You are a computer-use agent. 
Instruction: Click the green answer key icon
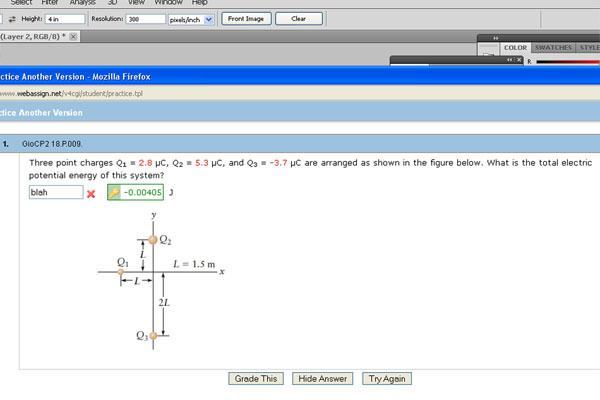point(114,192)
